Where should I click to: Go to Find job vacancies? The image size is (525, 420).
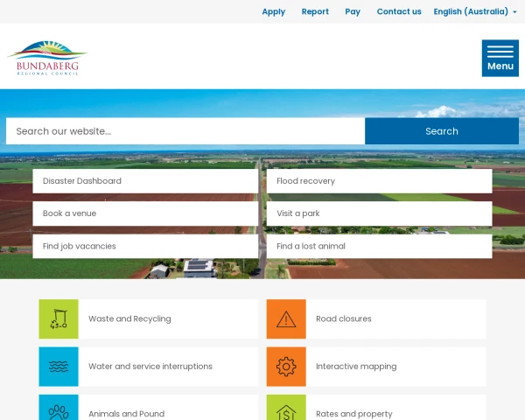point(145,246)
